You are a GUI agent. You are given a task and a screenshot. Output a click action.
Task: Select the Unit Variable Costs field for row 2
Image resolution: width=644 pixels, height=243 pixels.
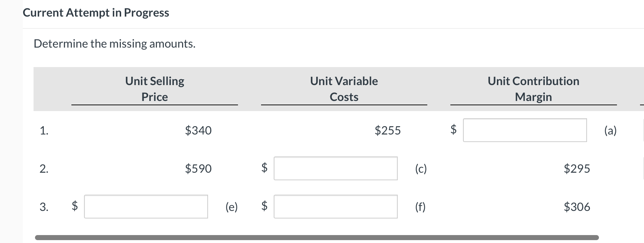(335, 168)
